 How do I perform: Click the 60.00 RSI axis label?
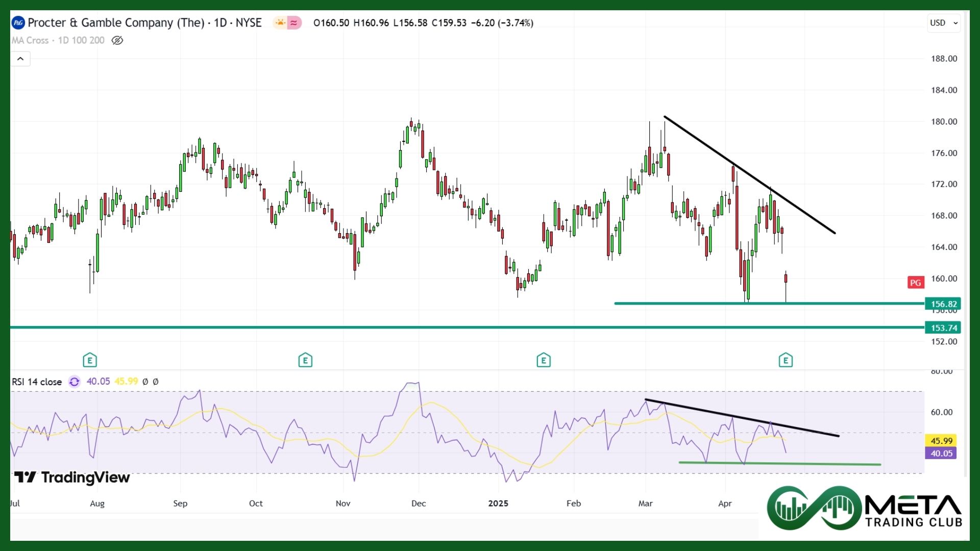coord(941,412)
